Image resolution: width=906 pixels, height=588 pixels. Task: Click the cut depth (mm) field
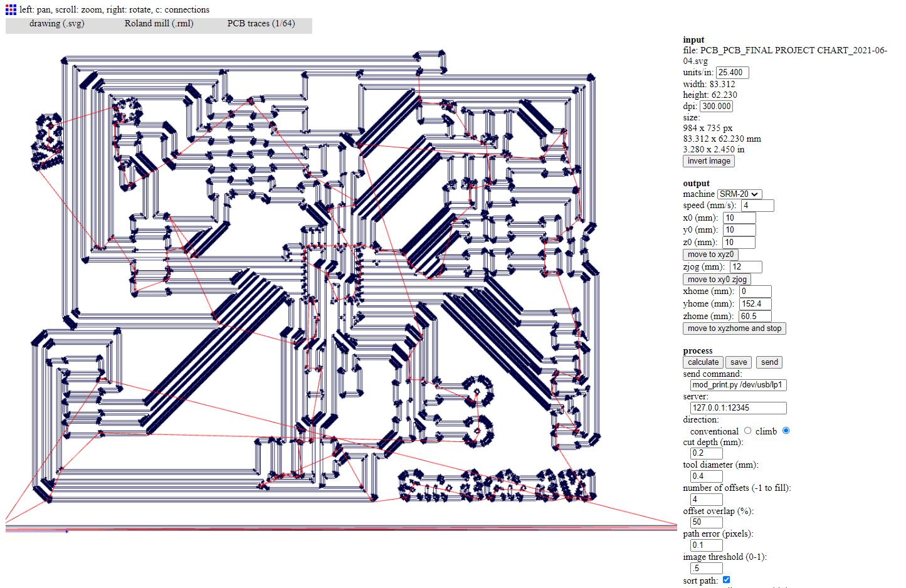pyautogui.click(x=707, y=453)
